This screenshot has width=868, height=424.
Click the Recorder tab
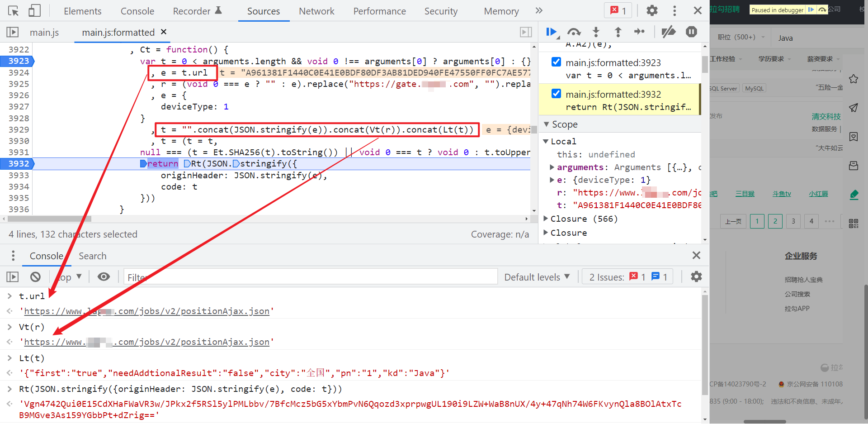(x=197, y=11)
